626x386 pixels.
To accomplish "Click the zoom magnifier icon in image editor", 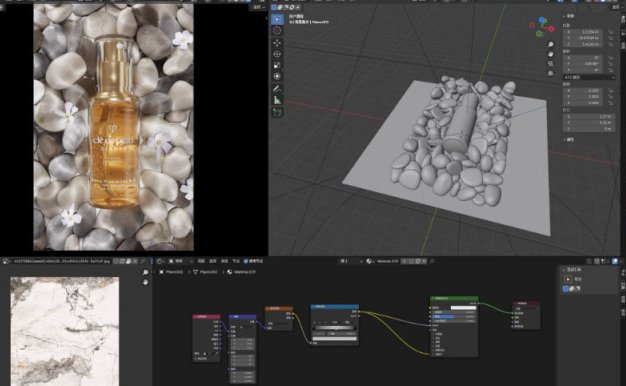I will pos(145,272).
